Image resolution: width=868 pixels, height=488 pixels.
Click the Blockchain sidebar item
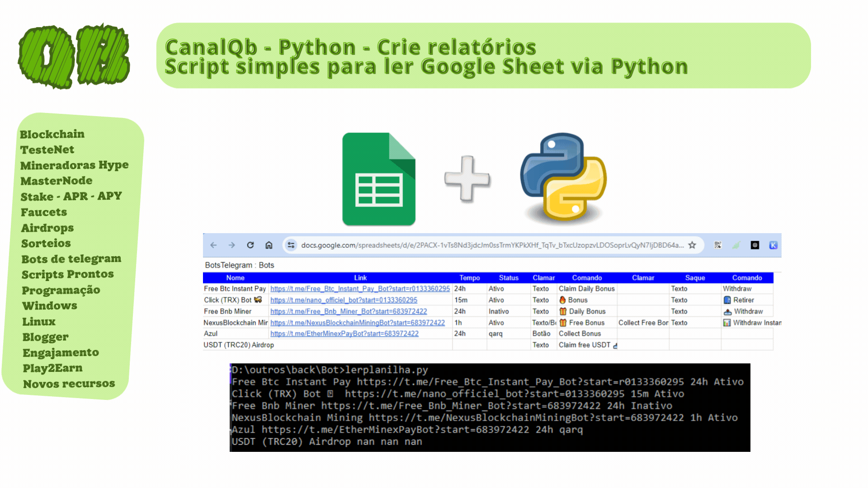coord(52,134)
